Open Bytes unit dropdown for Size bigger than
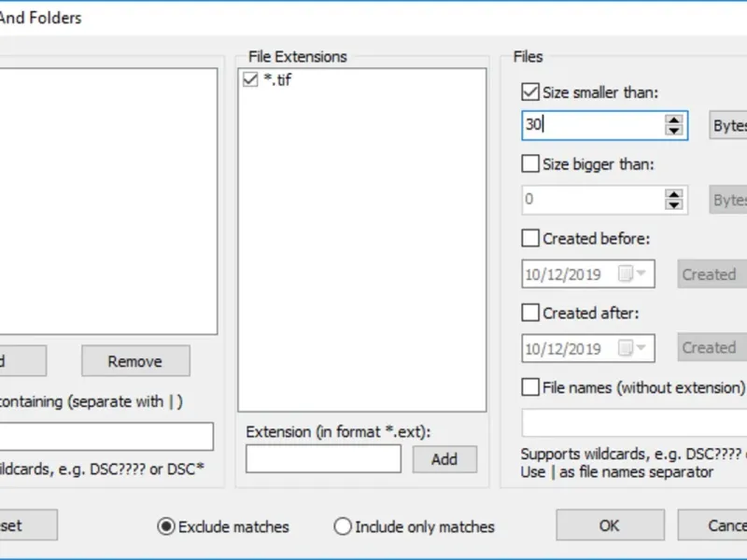 pyautogui.click(x=728, y=200)
